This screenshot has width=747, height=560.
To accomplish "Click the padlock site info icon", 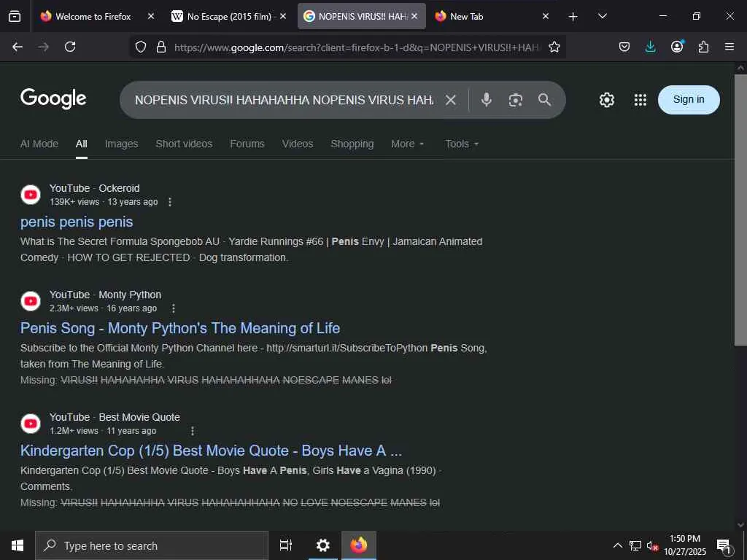I will 161,47.
